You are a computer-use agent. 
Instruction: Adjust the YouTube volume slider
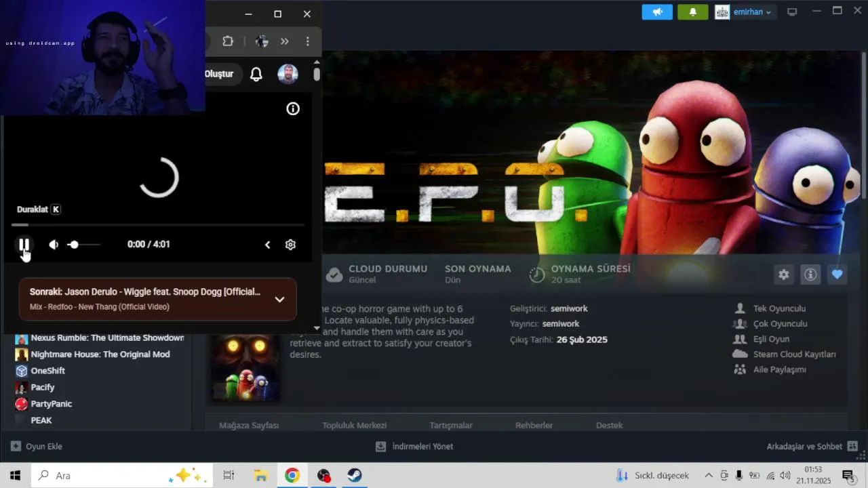click(x=83, y=245)
